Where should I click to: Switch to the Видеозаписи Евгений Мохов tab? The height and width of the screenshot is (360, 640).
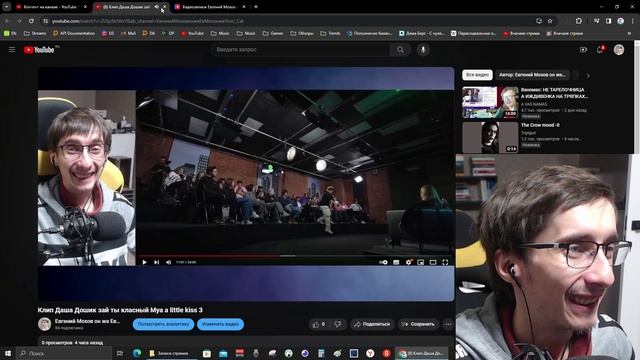[x=209, y=7]
